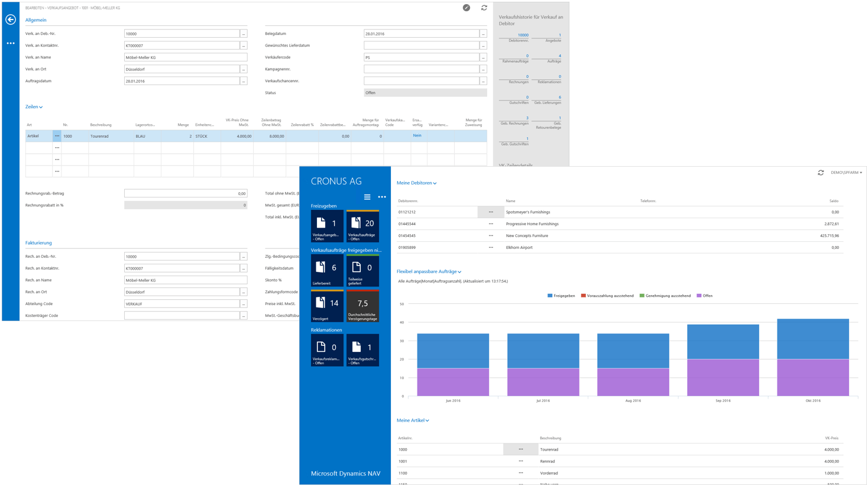Open the Verkaufsaufträge Offen tile showing 20

(362, 226)
